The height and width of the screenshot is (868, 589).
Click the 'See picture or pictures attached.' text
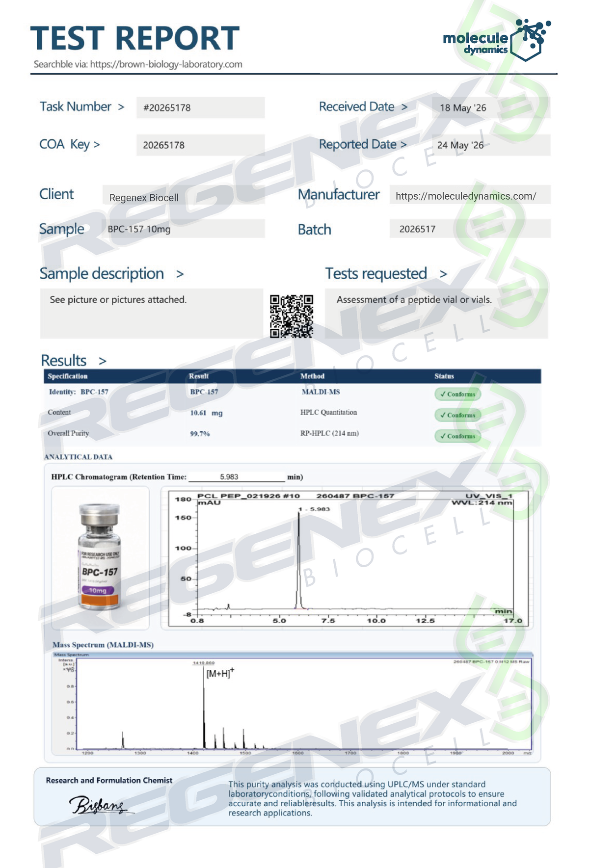click(118, 299)
